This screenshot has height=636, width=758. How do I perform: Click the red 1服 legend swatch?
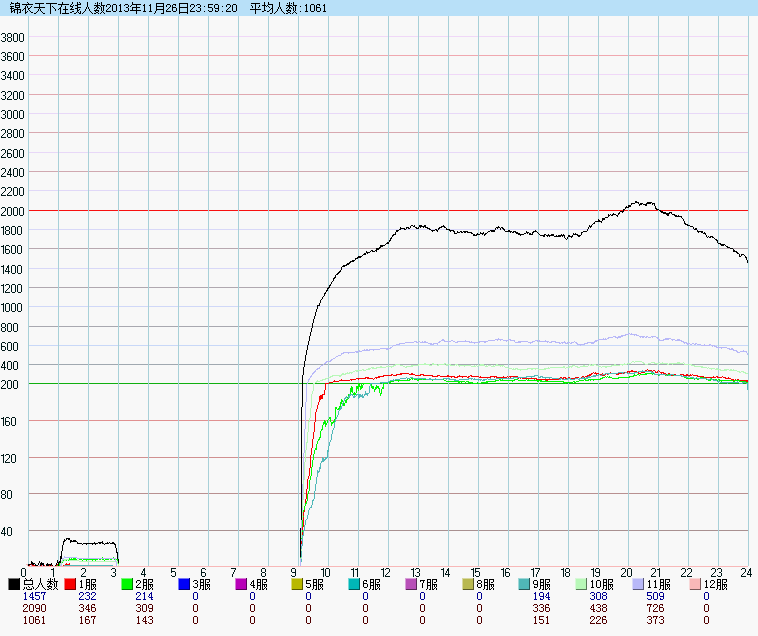click(71, 584)
